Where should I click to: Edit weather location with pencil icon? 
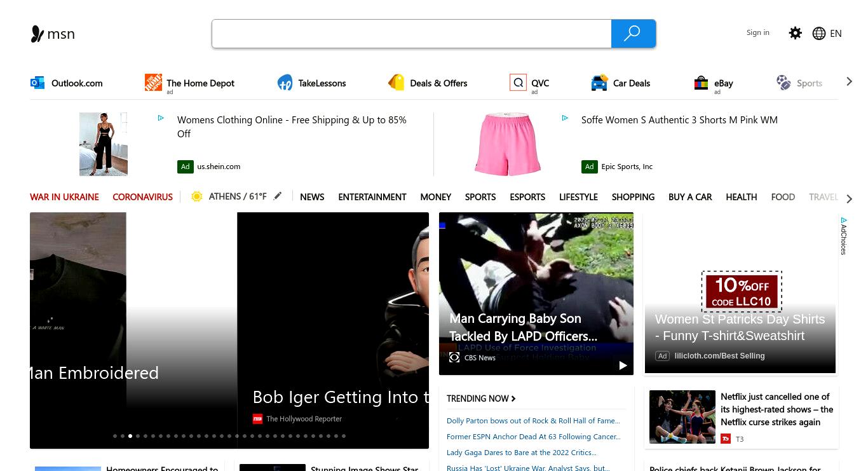[278, 196]
